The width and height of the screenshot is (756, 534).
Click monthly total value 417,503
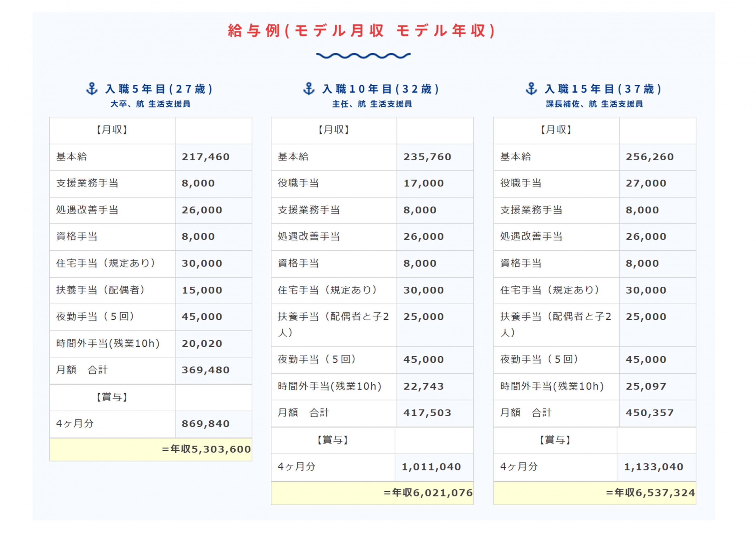click(427, 413)
